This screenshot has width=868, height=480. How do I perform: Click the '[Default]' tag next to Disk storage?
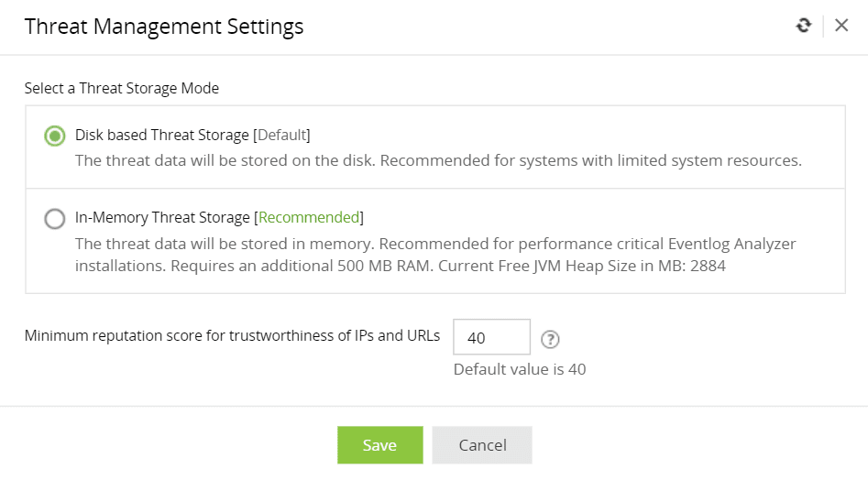[x=281, y=135]
